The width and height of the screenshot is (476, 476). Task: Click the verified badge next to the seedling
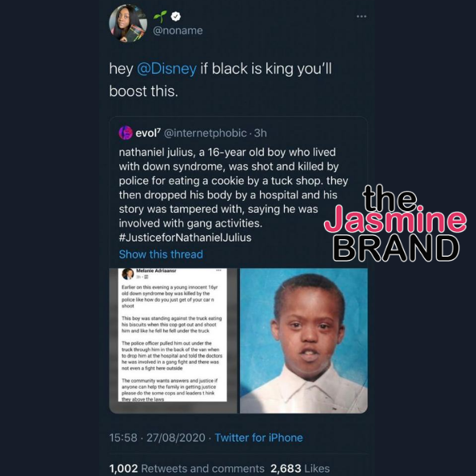176,16
